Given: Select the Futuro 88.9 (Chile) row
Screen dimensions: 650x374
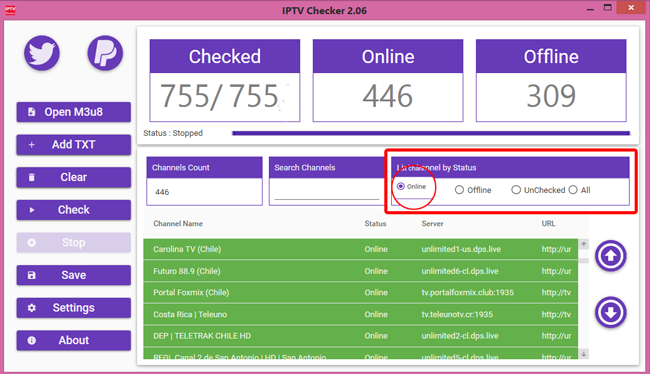Looking at the screenshot, I should pos(361,271).
